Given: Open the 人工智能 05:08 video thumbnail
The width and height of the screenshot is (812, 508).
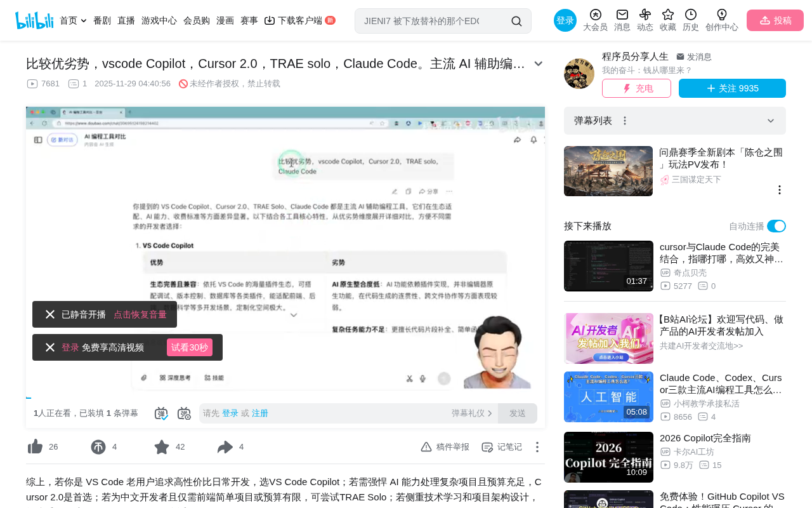Looking at the screenshot, I should tap(608, 397).
